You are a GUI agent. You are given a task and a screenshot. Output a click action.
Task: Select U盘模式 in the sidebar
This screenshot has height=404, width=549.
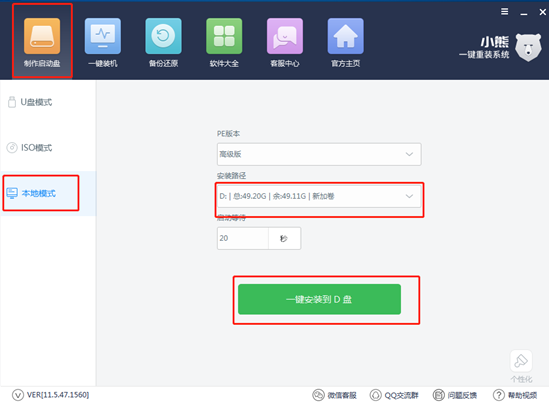tap(48, 102)
